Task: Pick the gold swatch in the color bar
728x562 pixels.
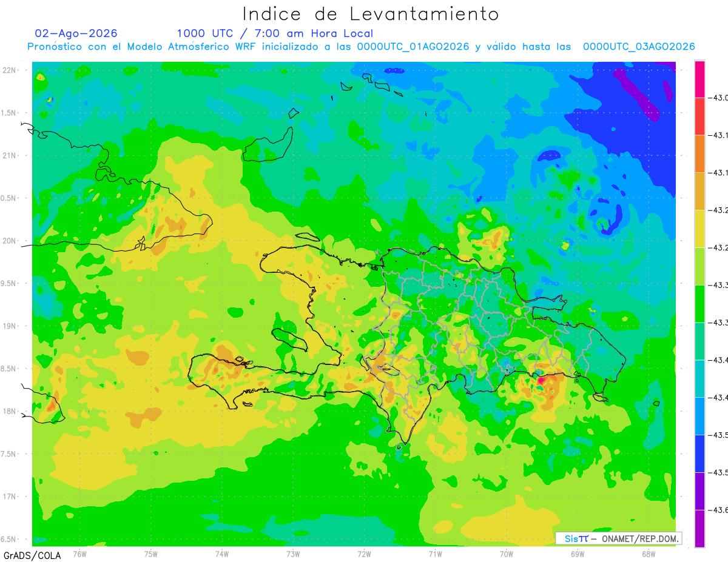Action: pyautogui.click(x=699, y=191)
